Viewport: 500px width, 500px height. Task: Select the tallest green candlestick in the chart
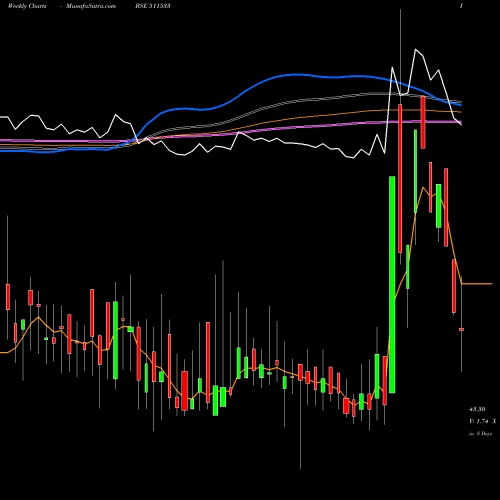point(392,285)
